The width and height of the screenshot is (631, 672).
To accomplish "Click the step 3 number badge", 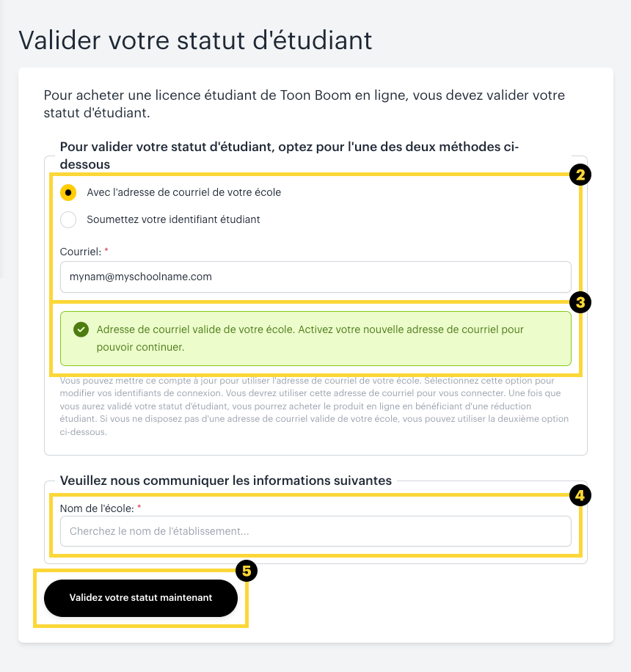I will point(580,302).
